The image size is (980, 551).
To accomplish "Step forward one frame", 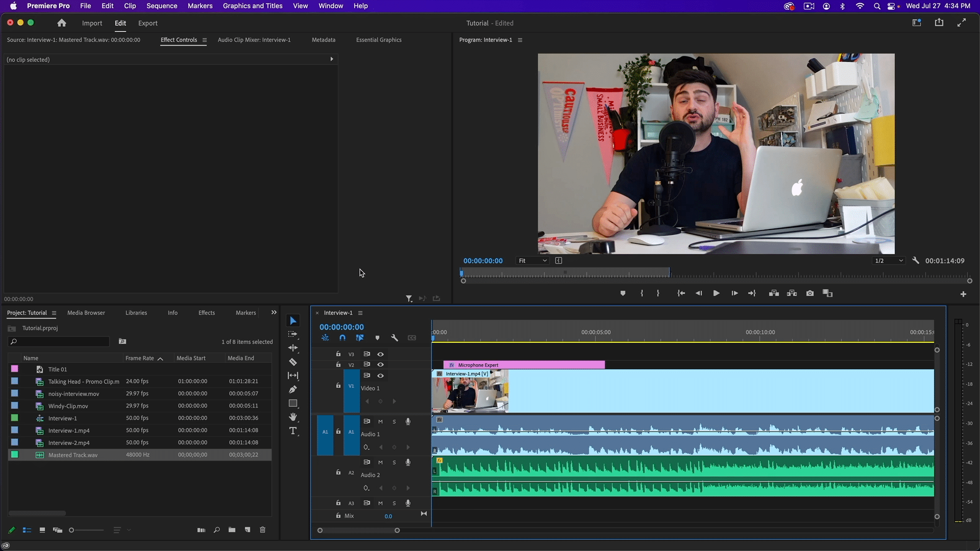I will click(x=734, y=293).
